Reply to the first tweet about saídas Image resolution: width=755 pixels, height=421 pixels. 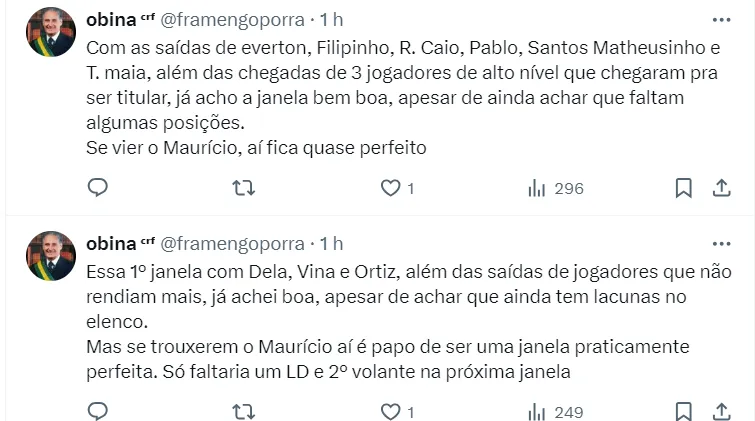coord(98,188)
